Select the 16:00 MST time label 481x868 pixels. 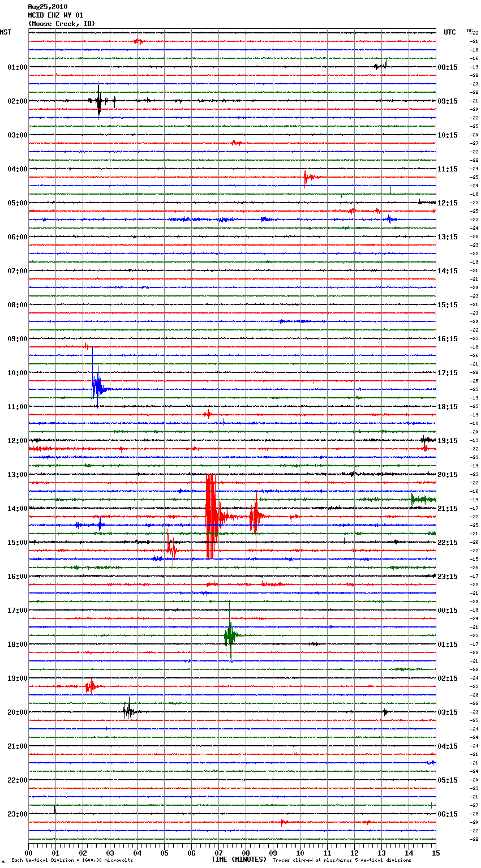point(18,577)
